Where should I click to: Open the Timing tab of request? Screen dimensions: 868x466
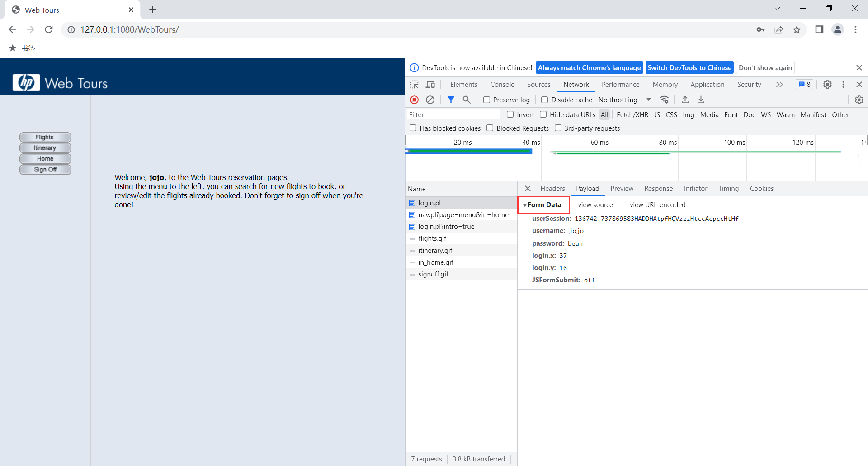728,189
